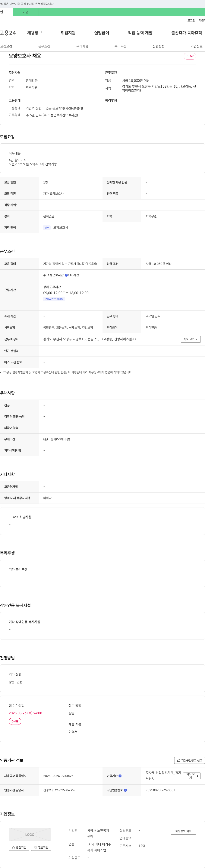Click the 신경숙(032-625-8436) contact text
Image resolution: width=205 pixels, height=868 pixels.
[x=59, y=790]
